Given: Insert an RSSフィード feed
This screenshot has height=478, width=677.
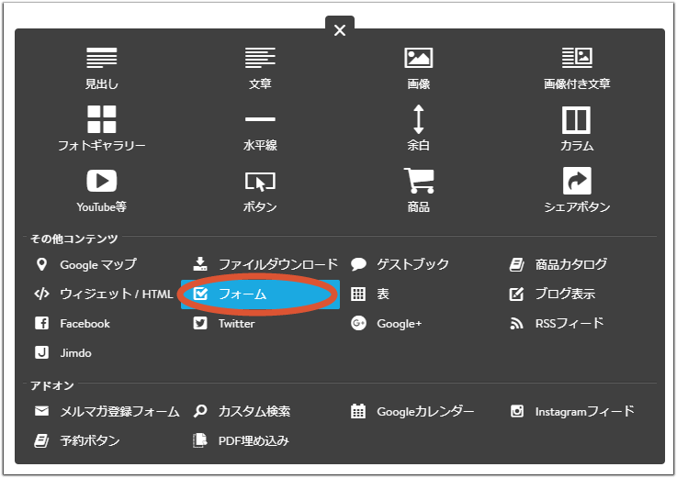Looking at the screenshot, I should [x=557, y=323].
